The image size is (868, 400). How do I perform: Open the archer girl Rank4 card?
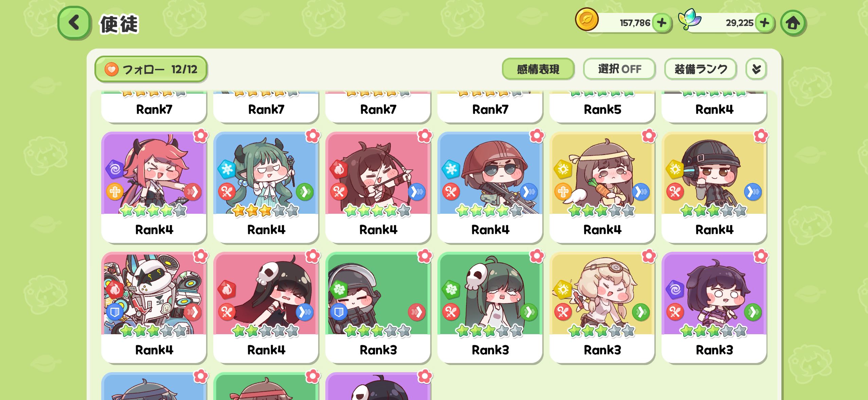point(378,187)
